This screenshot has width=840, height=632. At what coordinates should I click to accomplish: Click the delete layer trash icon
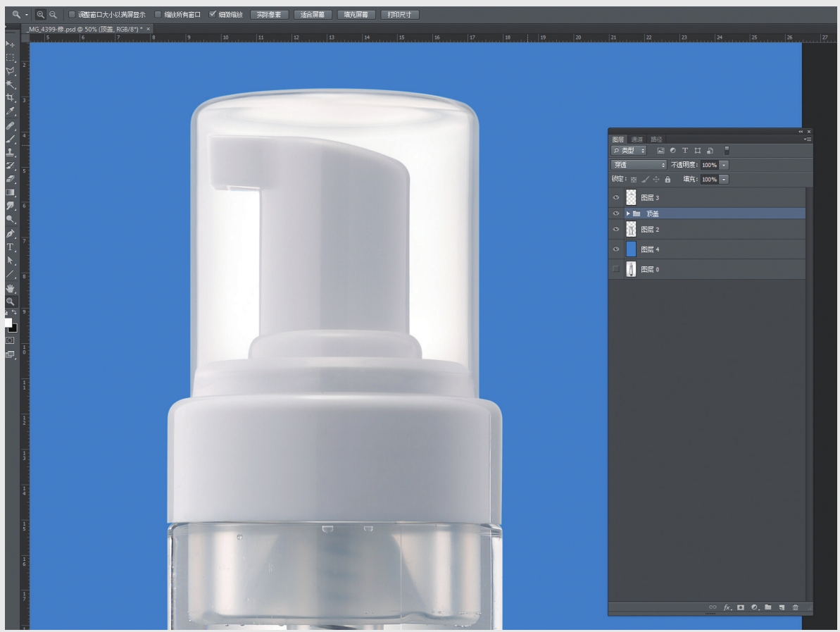click(x=796, y=607)
